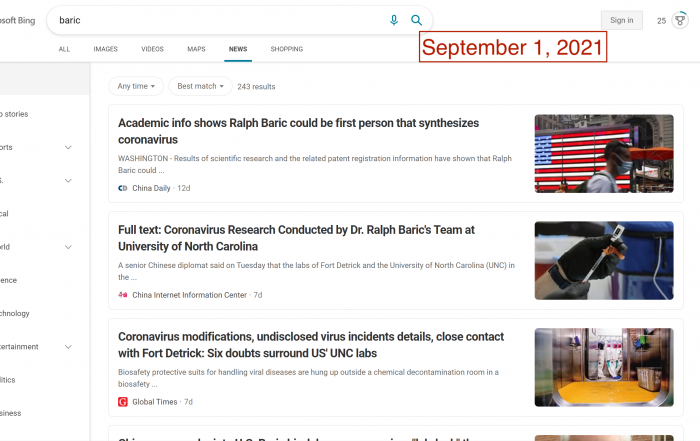Open the Best match sort dropdown
700x441 pixels.
pyautogui.click(x=200, y=86)
